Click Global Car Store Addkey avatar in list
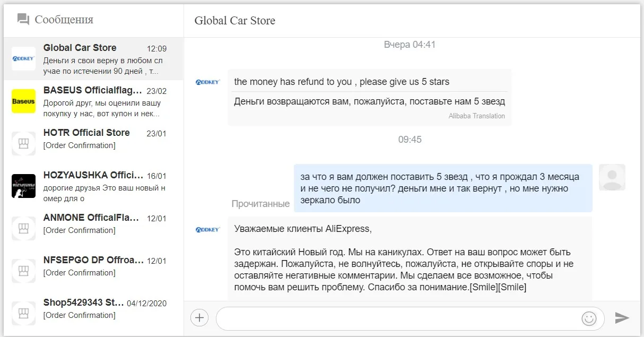Image resolution: width=644 pixels, height=337 pixels. coord(23,58)
